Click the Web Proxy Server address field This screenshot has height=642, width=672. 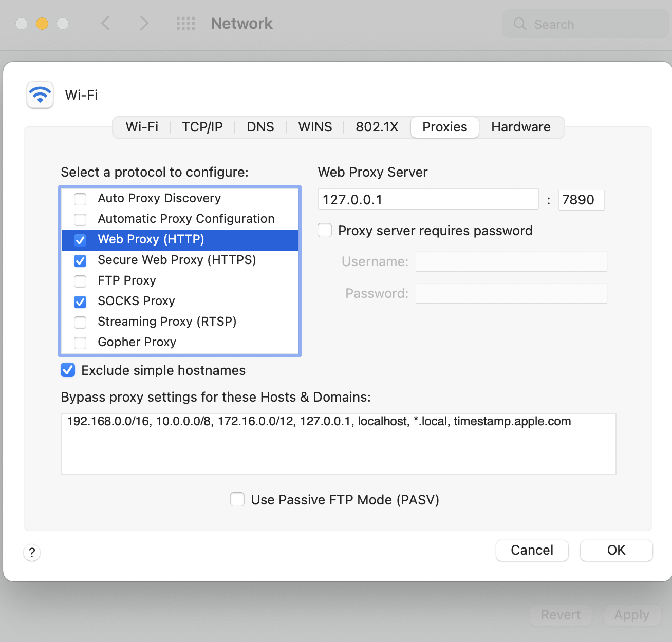428,199
